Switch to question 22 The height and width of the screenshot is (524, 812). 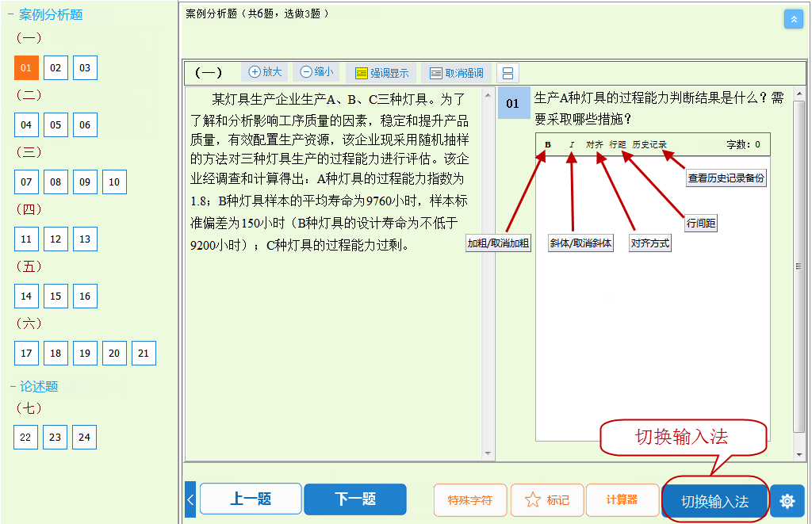tap(26, 437)
